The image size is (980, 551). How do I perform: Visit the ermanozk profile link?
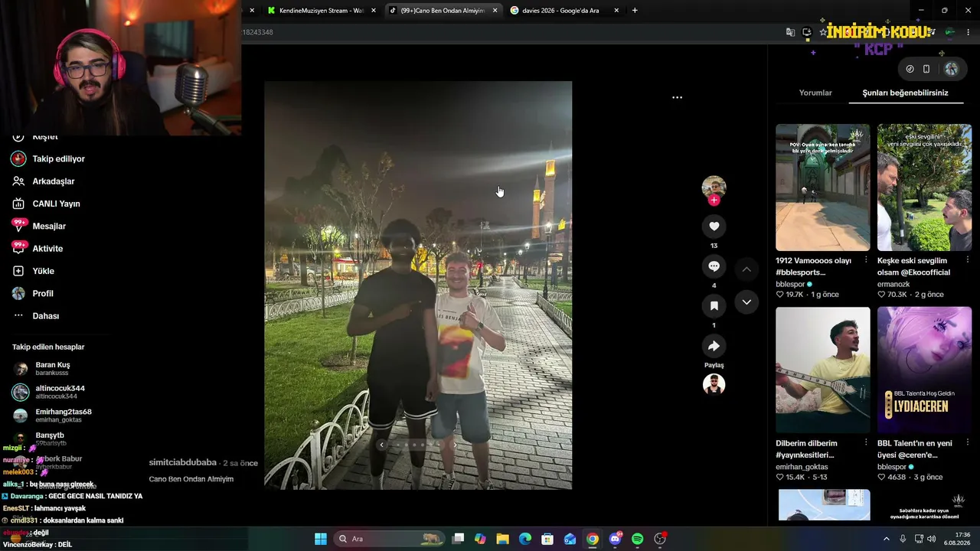click(x=893, y=284)
